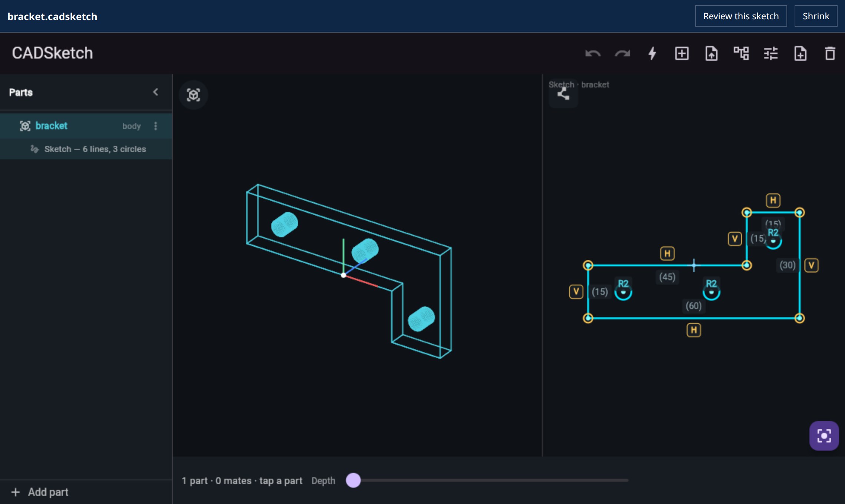Screen dimensions: 845x504
Task: Open the bracket part's three-dot menu
Action: pos(156,126)
